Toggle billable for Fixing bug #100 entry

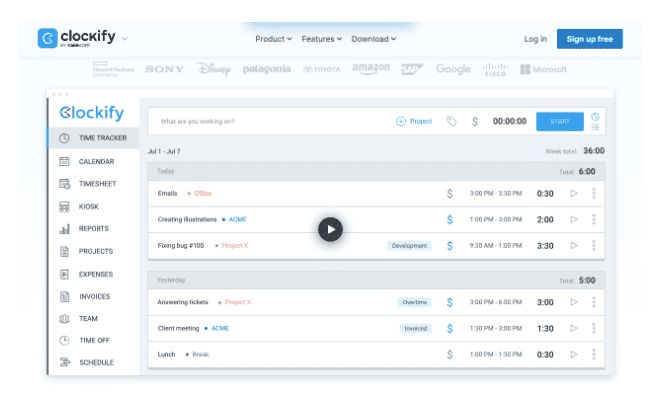[x=449, y=246]
